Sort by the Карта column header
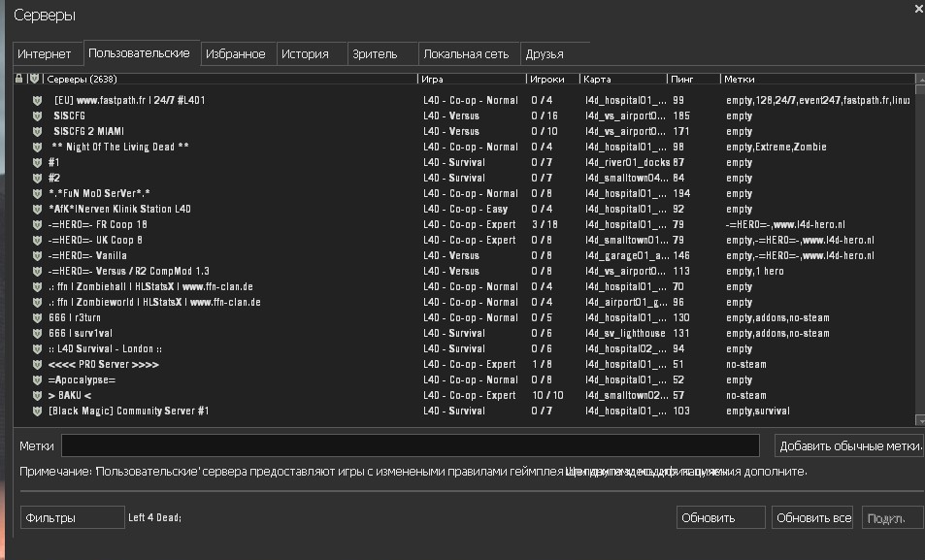 tap(622, 79)
